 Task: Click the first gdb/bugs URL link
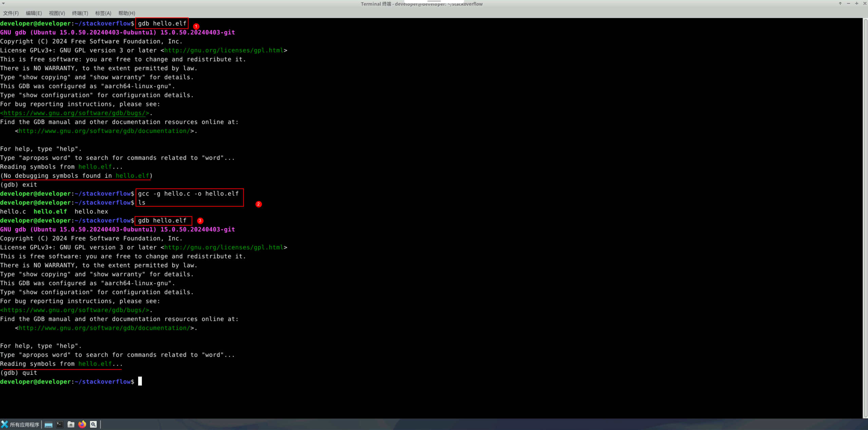[76, 113]
